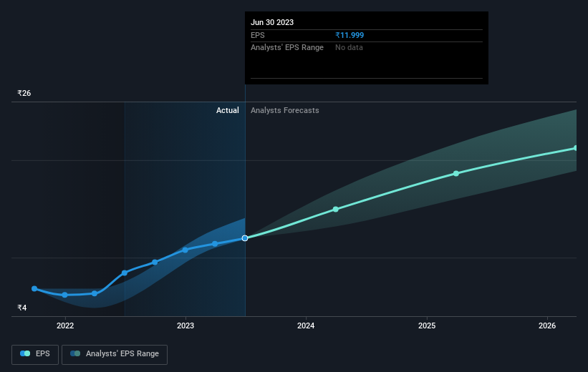Click the Actual section label
588x372 pixels.
click(228, 110)
